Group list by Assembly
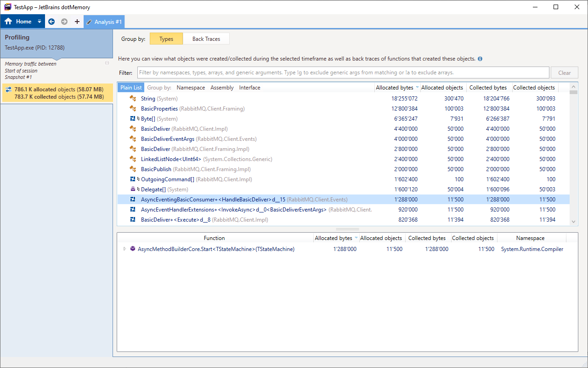The image size is (588, 368). (x=222, y=88)
